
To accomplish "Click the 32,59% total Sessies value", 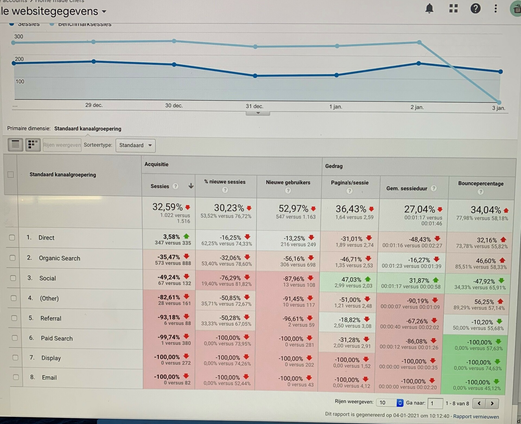I will (167, 207).
